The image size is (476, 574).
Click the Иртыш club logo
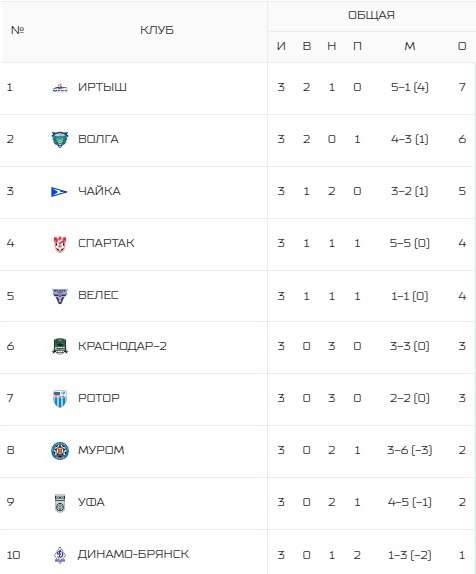[x=60, y=88]
